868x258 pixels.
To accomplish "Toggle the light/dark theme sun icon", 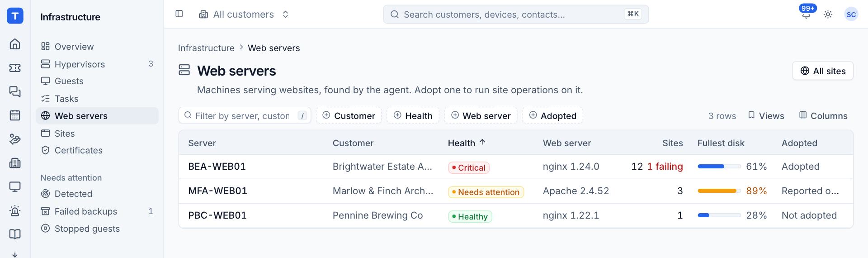I will (x=828, y=14).
